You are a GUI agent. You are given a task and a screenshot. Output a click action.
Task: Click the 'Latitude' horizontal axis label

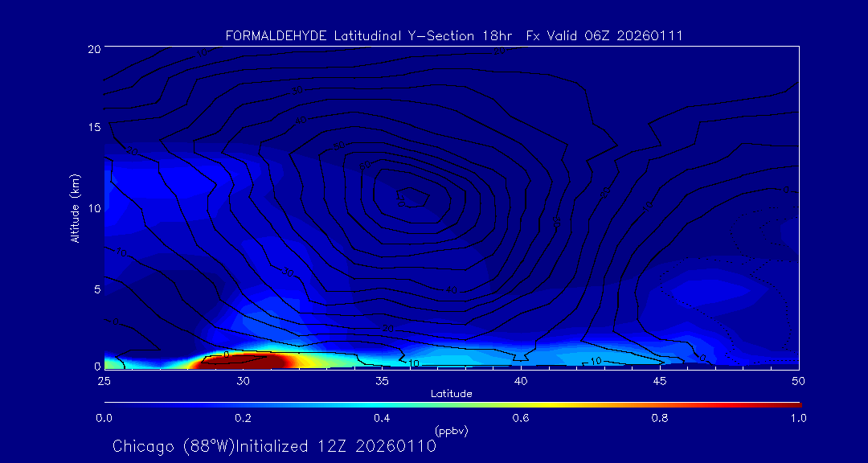452,394
